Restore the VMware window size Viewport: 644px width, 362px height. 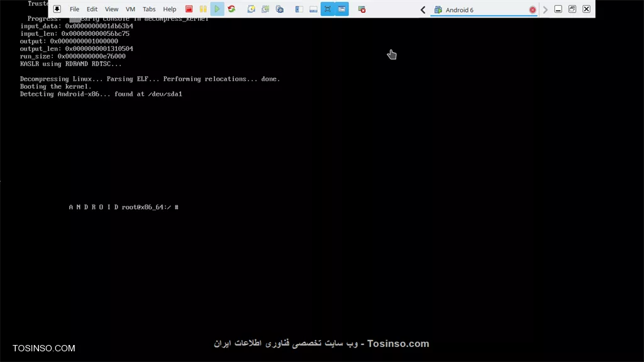tap(572, 9)
